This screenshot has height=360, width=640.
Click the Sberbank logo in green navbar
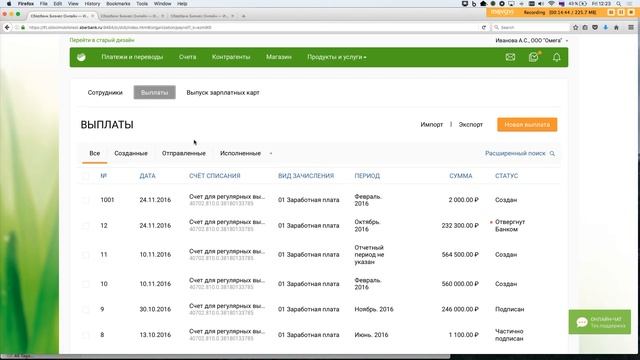point(81,57)
